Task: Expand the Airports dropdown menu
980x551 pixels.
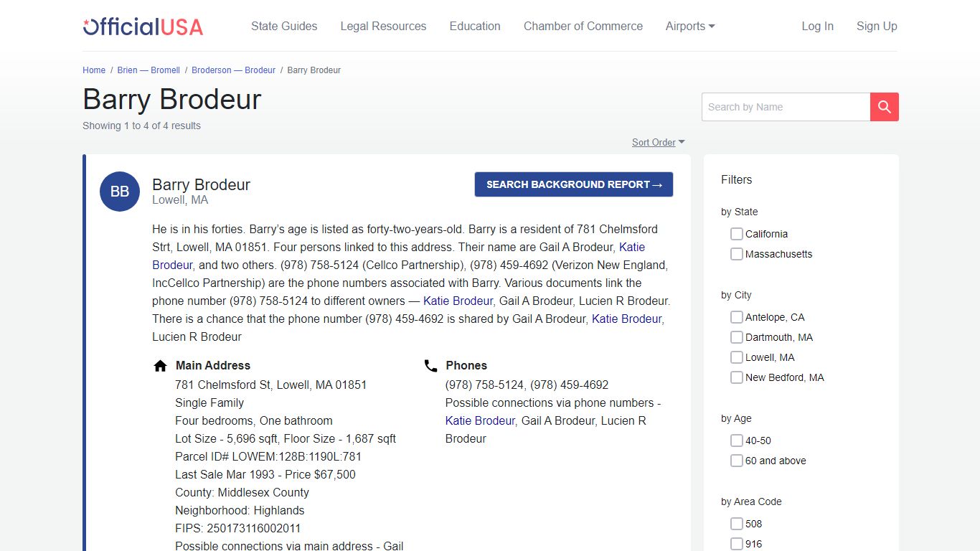Action: (690, 26)
